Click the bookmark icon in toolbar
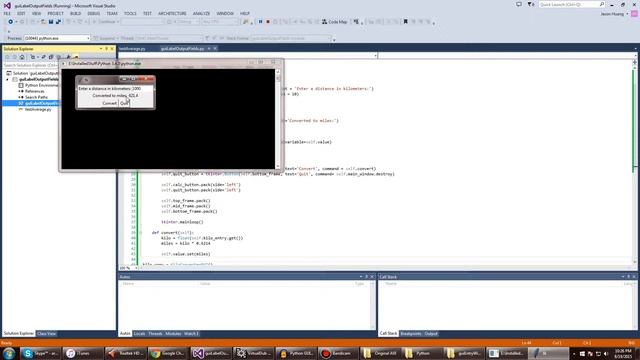This screenshot has width=640, height=360. tap(405, 22)
